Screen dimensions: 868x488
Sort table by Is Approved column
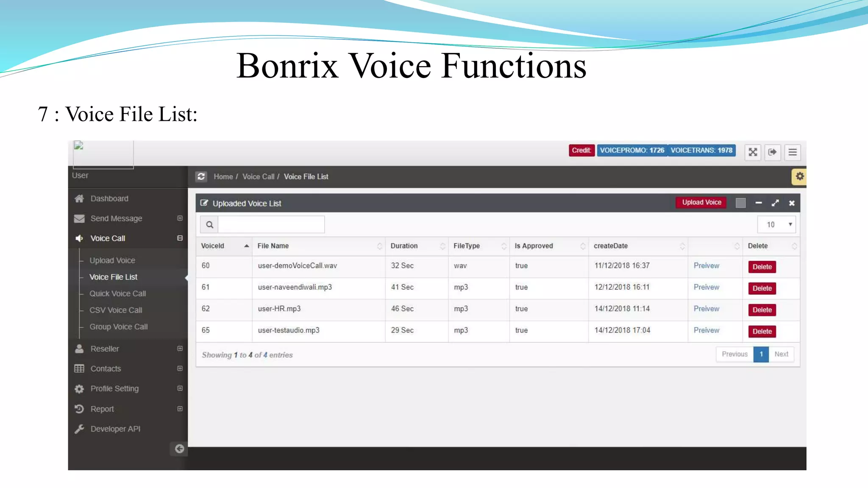click(549, 246)
